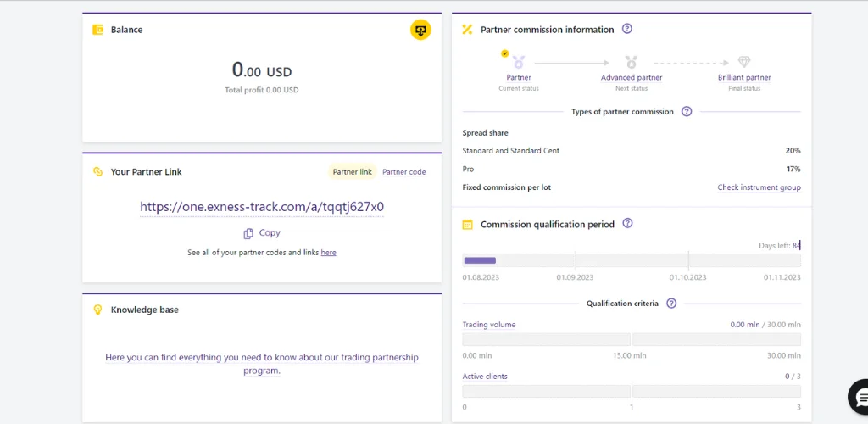Follow the 'here' link for all partner codes
The width and height of the screenshot is (868, 424).
(x=328, y=253)
